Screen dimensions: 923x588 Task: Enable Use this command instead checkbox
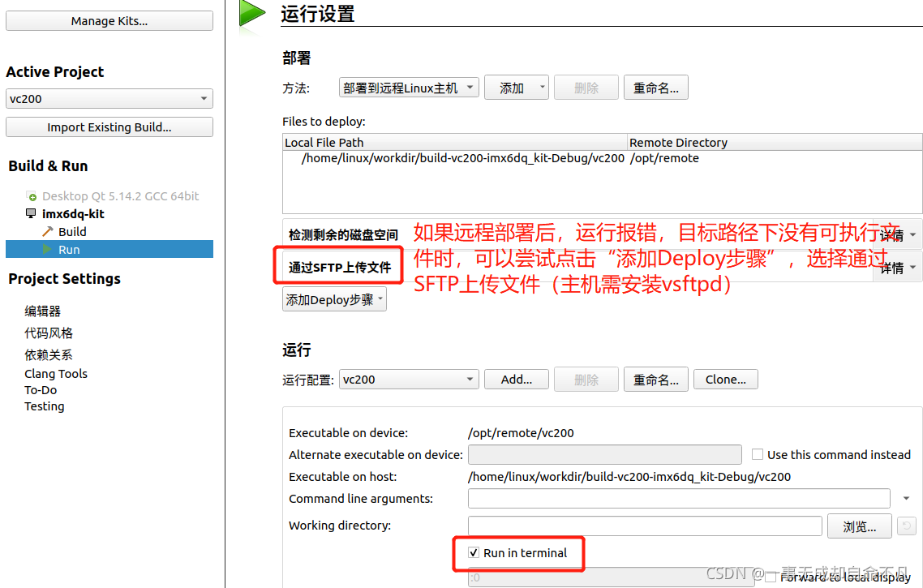click(758, 454)
